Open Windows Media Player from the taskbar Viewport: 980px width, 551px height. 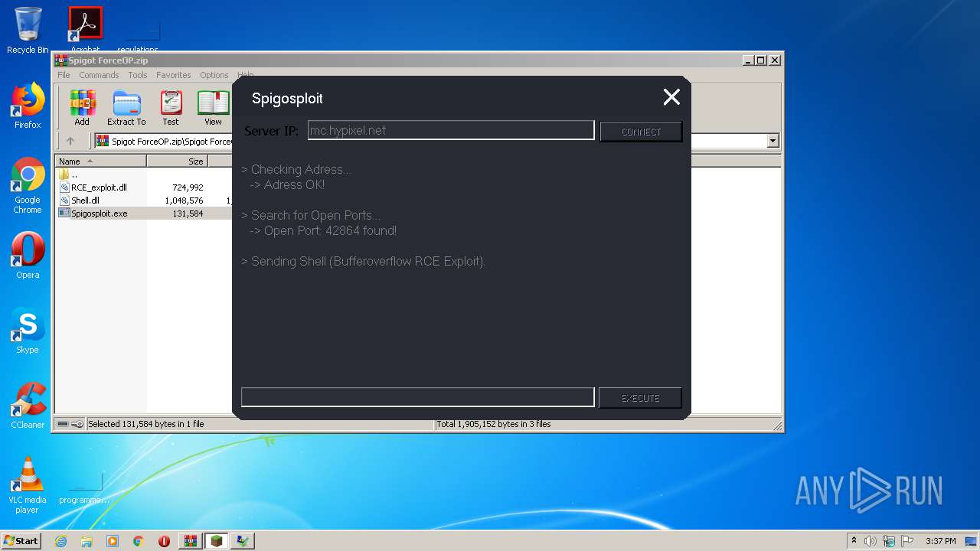[x=113, y=541]
